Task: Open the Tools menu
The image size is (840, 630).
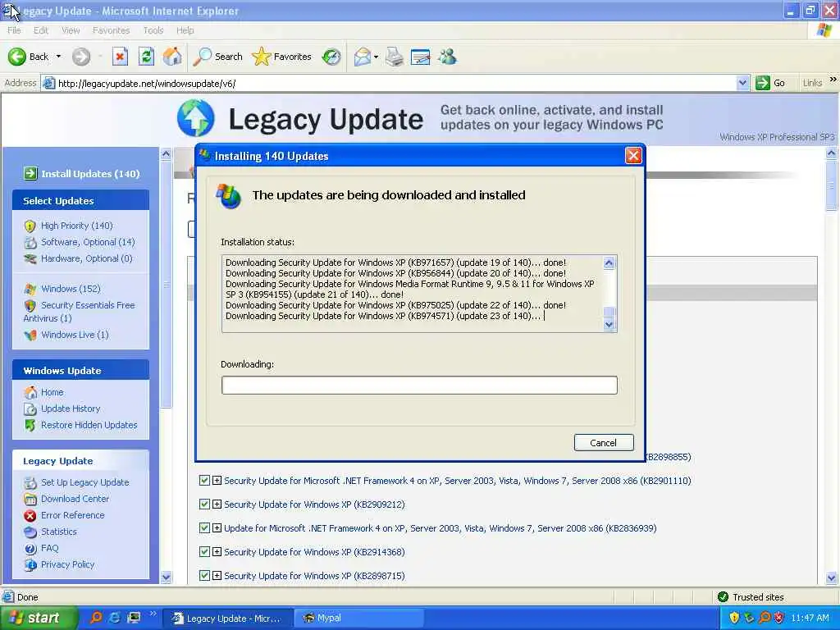Action: pyautogui.click(x=153, y=30)
